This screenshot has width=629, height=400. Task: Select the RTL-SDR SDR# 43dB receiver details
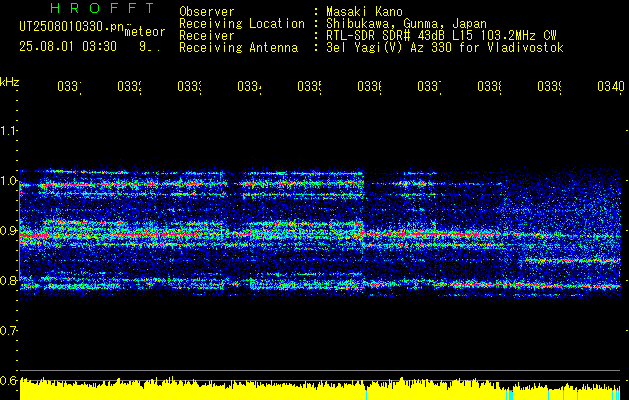(441, 36)
